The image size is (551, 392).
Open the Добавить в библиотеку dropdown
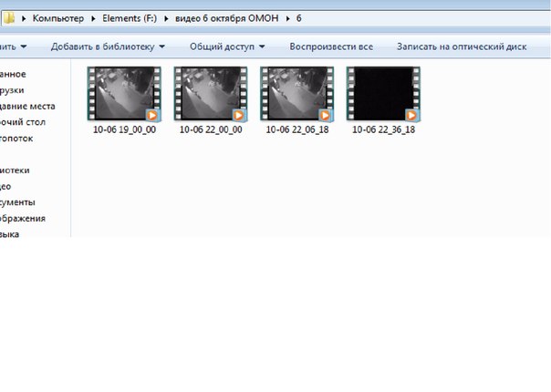108,46
